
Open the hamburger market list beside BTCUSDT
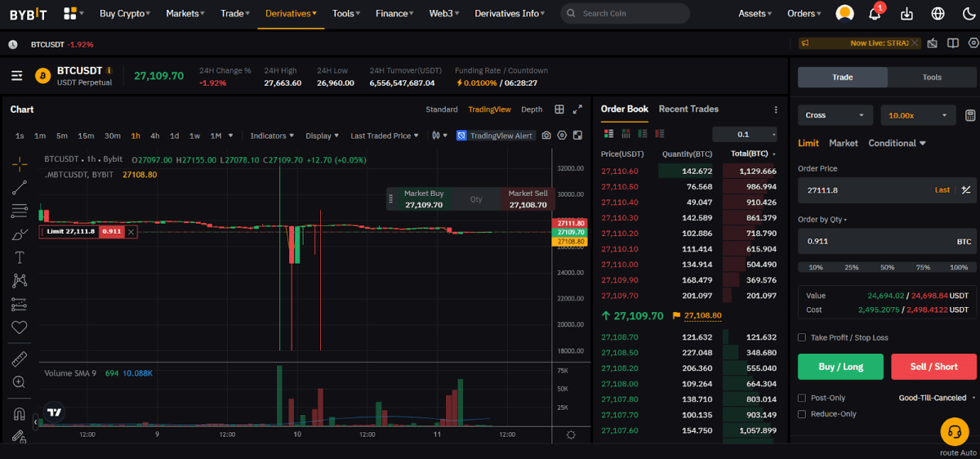tap(16, 76)
